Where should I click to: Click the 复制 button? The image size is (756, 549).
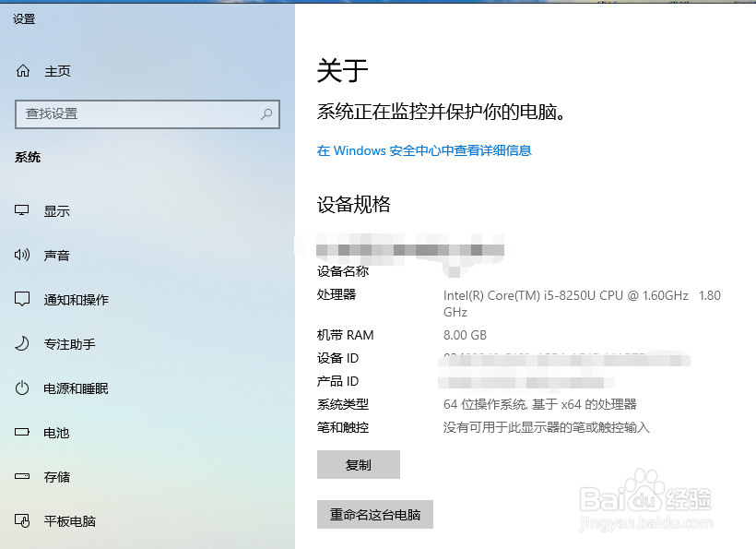point(359,465)
